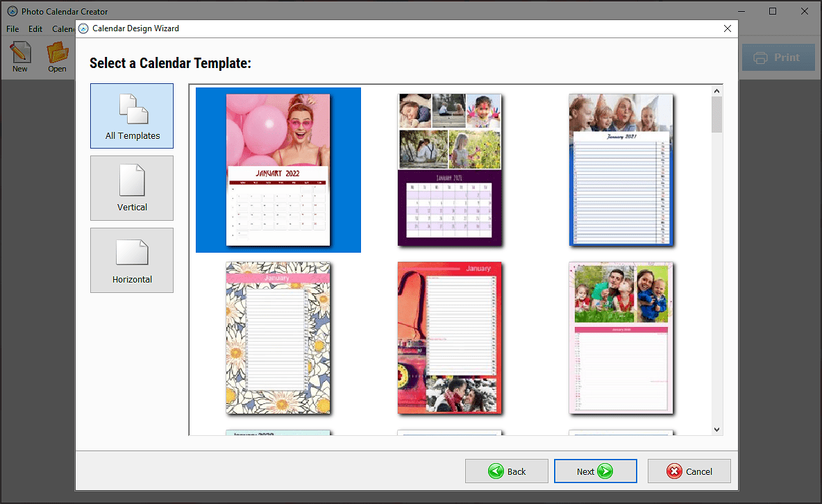Click the New calendar toolbar icon

click(x=20, y=57)
